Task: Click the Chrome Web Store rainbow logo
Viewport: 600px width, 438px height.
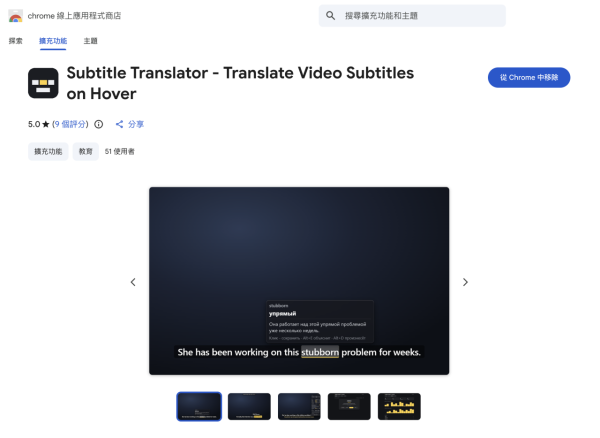Action: coord(15,16)
